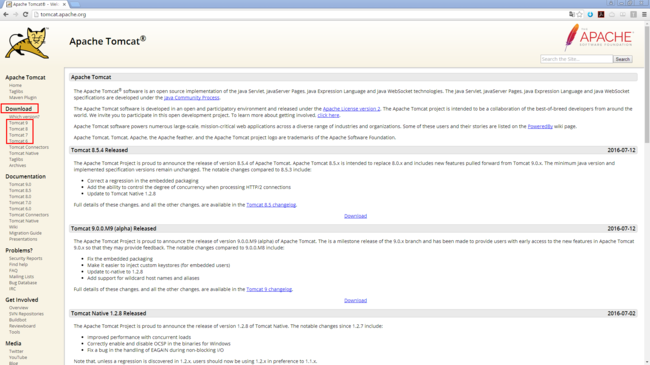Screen dimensions: 650x365
Task: Click the 'Tomcat Native 1.2.8 Released' heading
Action: [109, 314]
